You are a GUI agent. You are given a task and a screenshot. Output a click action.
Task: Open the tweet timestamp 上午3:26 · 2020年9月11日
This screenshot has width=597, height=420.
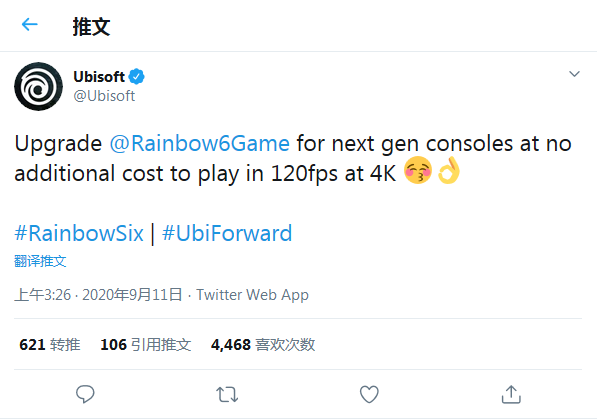pyautogui.click(x=98, y=295)
